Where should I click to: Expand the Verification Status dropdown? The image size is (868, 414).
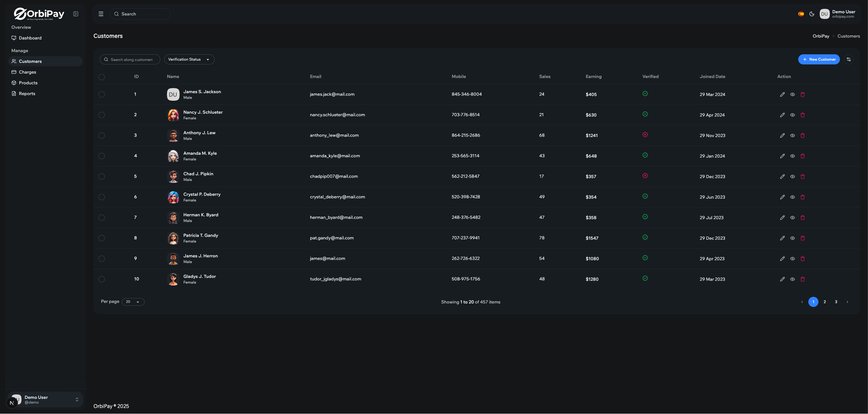pos(189,59)
